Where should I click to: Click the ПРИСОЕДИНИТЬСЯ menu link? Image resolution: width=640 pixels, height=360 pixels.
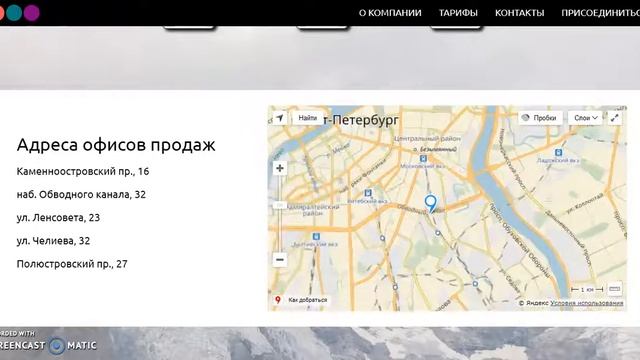point(600,13)
